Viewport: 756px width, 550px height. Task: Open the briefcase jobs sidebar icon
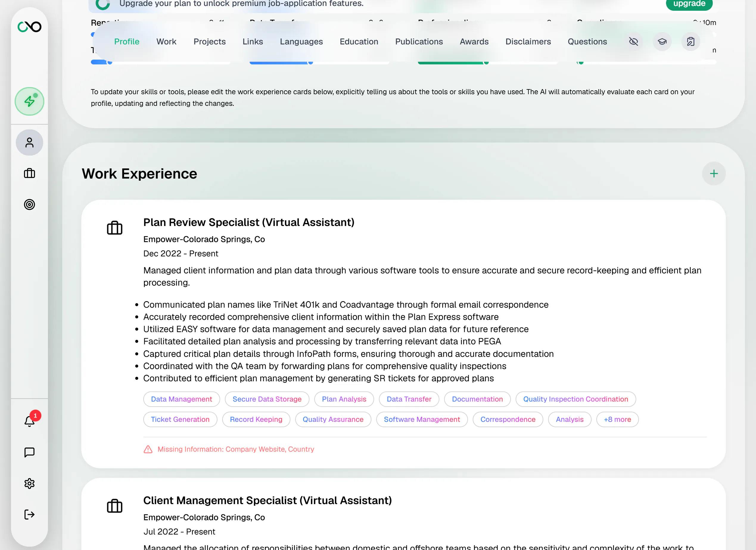[x=29, y=173]
